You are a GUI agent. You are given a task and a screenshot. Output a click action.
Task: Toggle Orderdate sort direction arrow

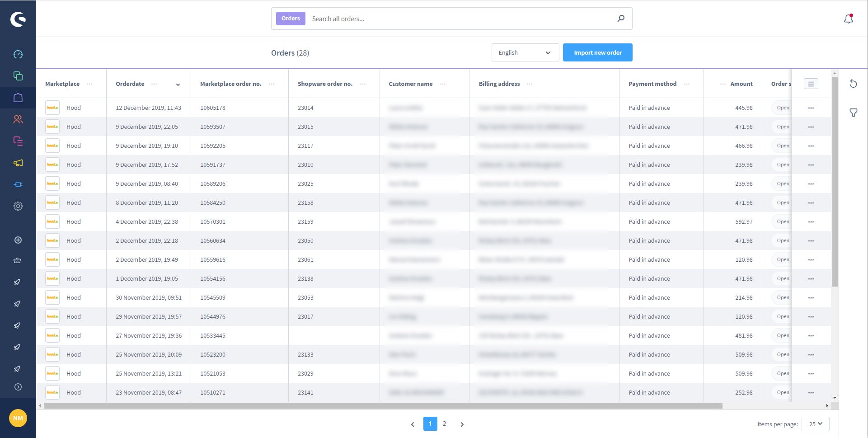[178, 85]
